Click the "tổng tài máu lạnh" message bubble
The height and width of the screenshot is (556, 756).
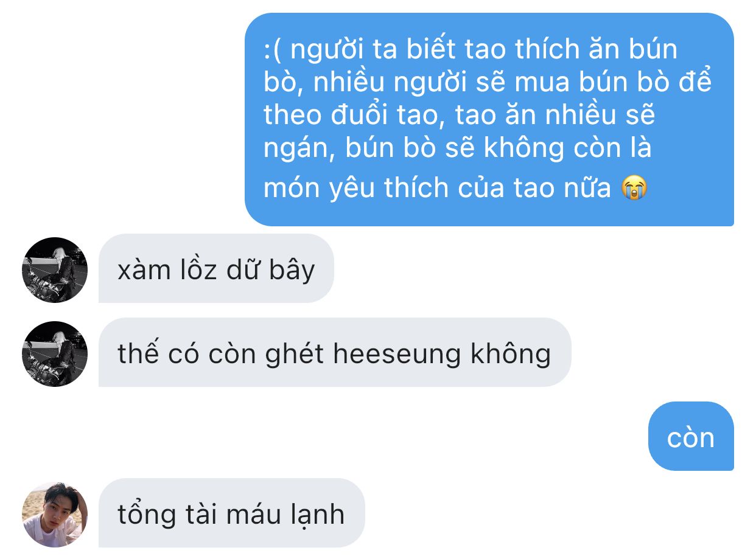click(231, 513)
